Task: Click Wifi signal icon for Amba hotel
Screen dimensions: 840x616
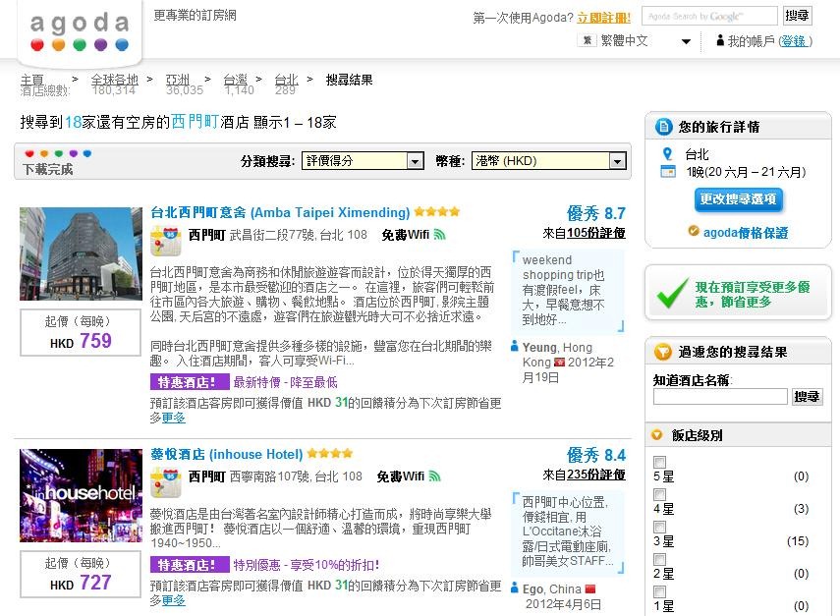Action: coord(439,235)
